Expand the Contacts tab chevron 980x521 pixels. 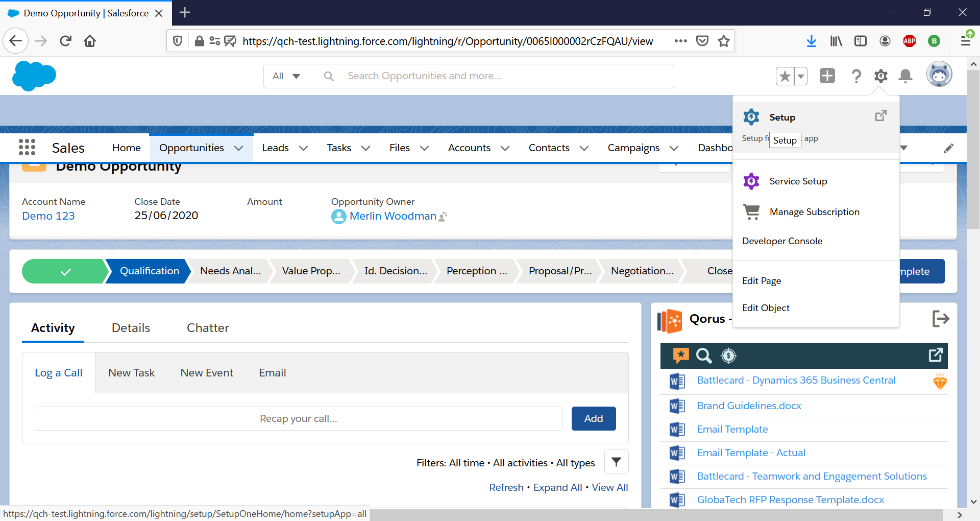pyautogui.click(x=584, y=148)
